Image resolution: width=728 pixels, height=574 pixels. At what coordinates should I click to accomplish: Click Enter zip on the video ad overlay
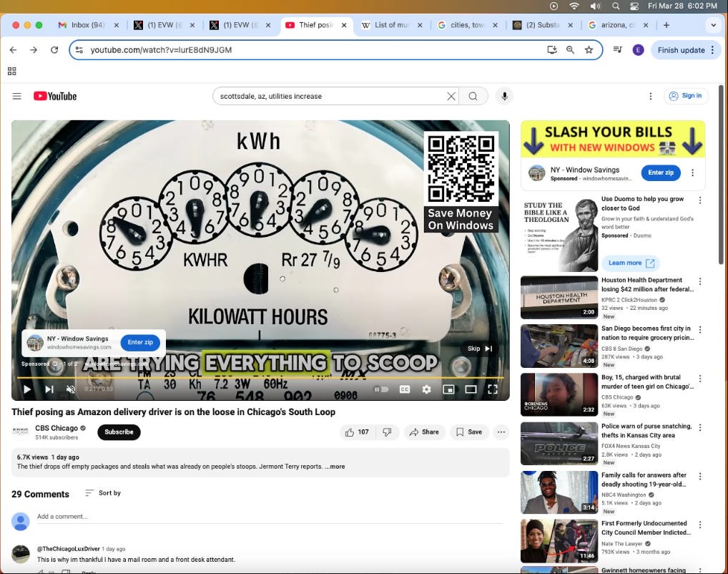click(140, 343)
